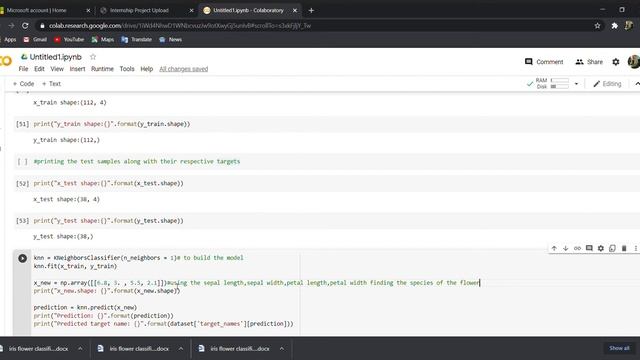The image size is (640, 360).
Task: Open Maps bookmark
Action: click(102, 40)
